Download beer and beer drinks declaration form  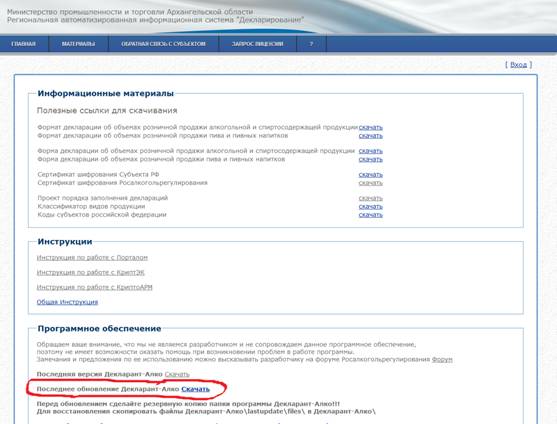click(371, 160)
